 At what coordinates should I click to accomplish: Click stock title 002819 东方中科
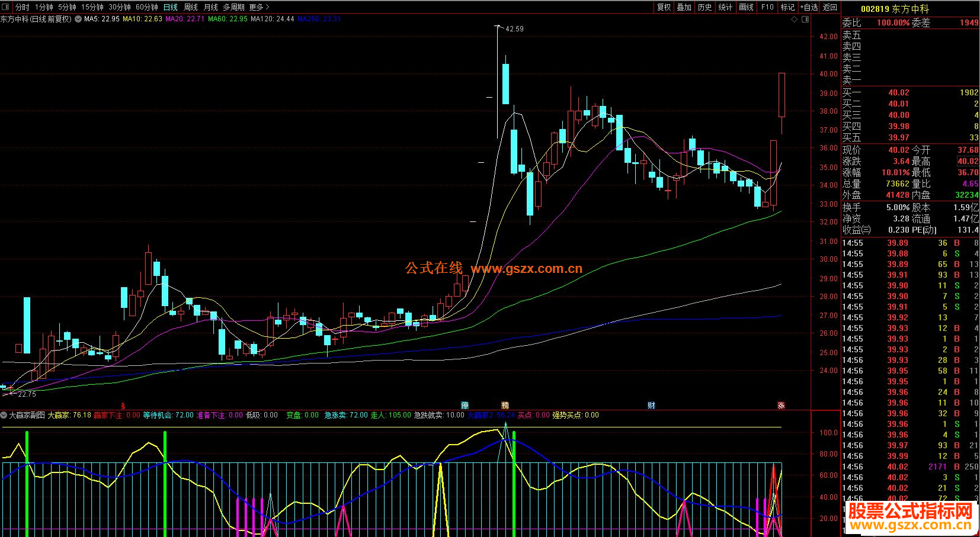pos(895,9)
